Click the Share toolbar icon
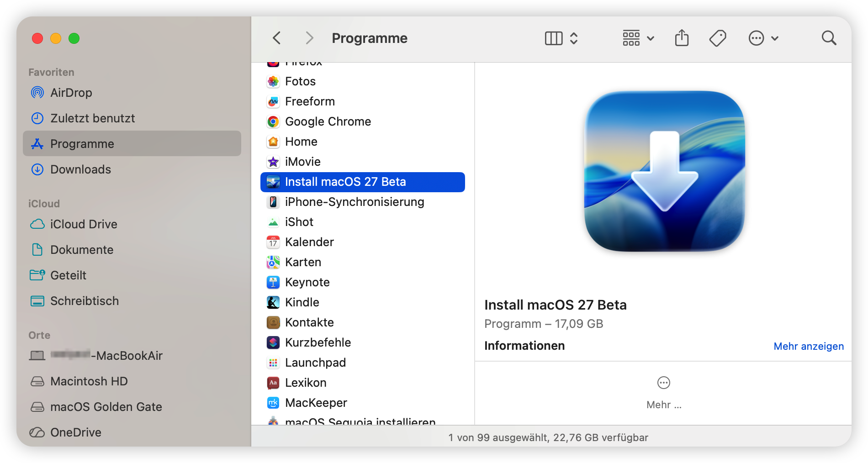Screen dimensions: 868x463 tap(682, 38)
